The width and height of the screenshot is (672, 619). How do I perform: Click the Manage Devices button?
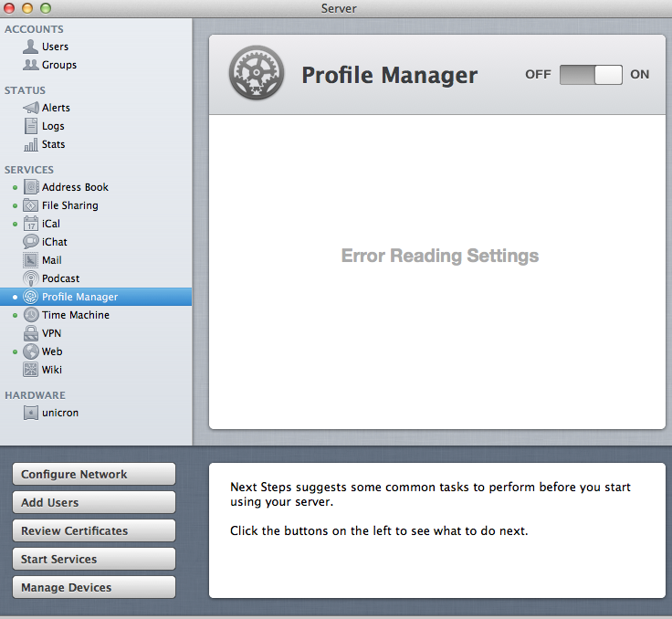pyautogui.click(x=94, y=587)
